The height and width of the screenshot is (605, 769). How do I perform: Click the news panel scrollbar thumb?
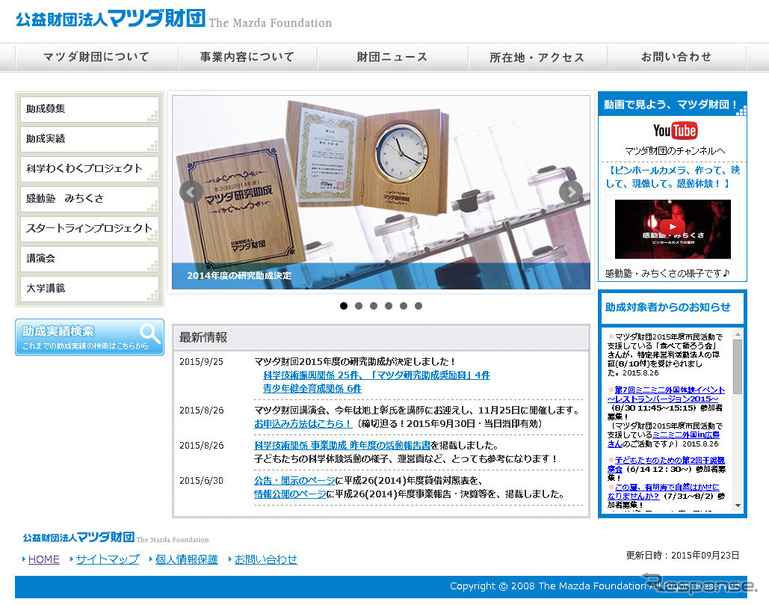[738, 366]
